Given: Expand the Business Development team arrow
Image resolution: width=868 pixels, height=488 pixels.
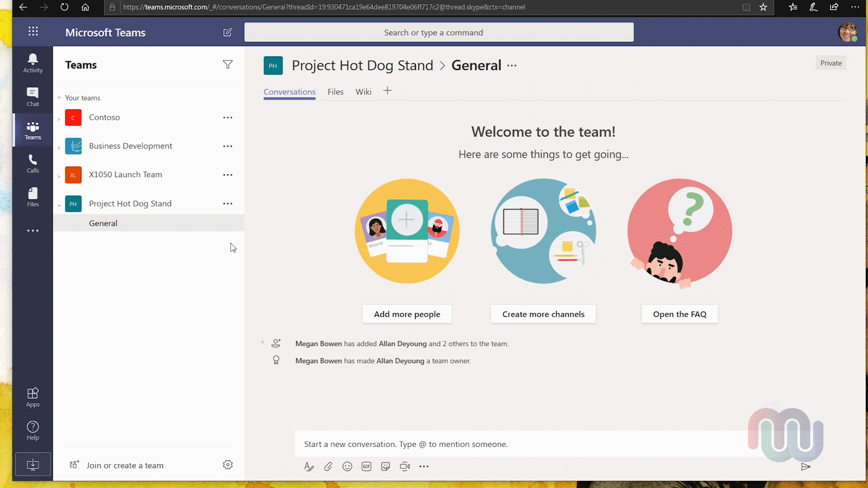Looking at the screenshot, I should [59, 148].
